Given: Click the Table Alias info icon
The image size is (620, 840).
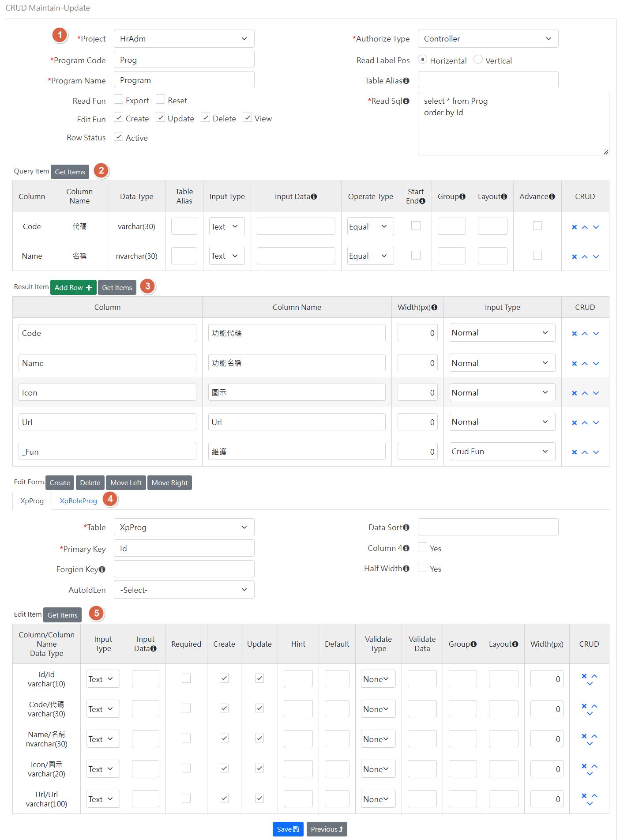Looking at the screenshot, I should coord(406,81).
